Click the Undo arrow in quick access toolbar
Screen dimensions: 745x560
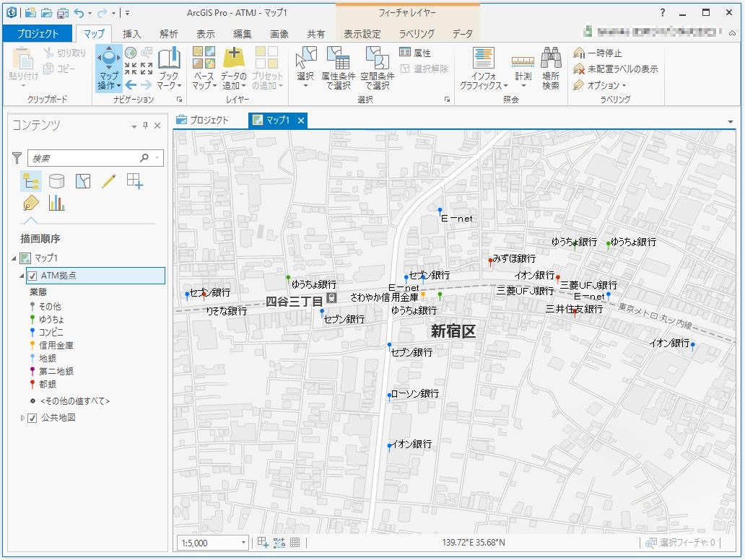(79, 13)
